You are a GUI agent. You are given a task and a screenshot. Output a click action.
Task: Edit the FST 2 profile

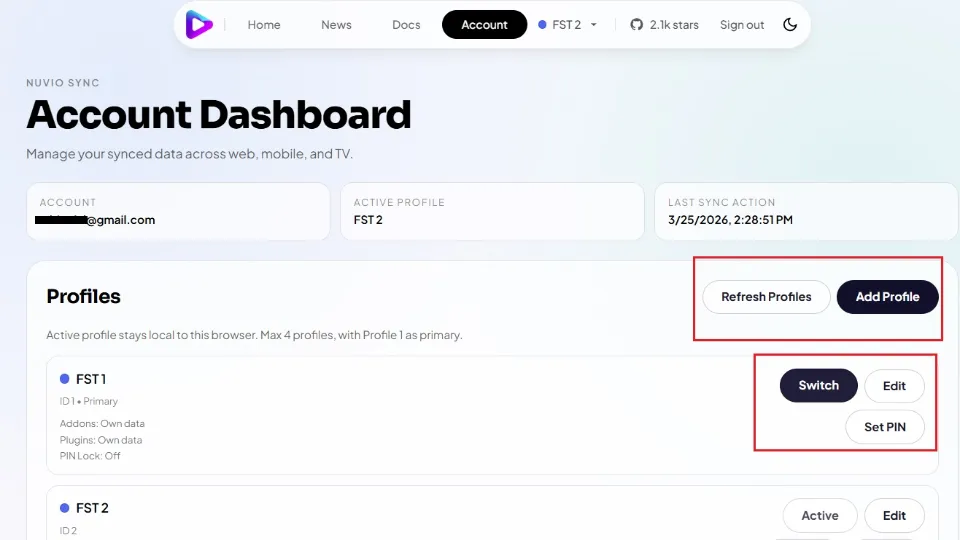pos(894,516)
